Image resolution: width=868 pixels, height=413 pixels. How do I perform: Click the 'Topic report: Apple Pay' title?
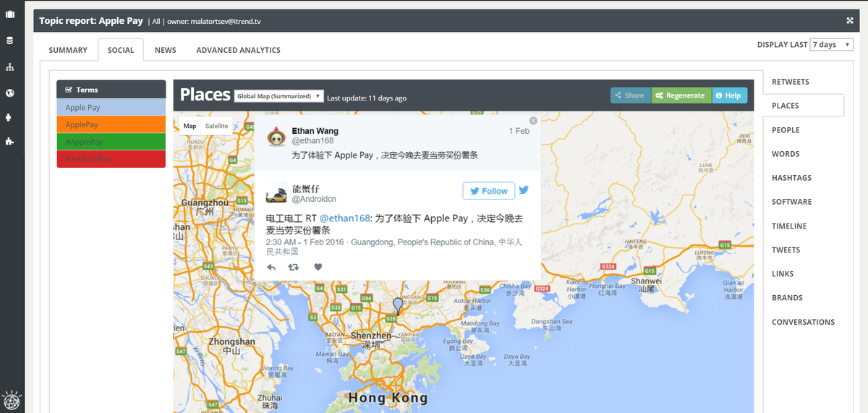point(91,21)
